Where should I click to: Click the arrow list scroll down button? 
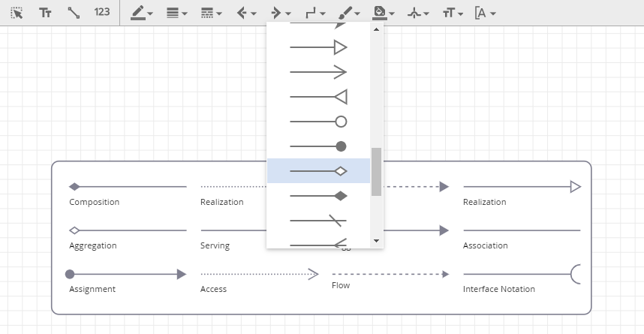click(377, 241)
